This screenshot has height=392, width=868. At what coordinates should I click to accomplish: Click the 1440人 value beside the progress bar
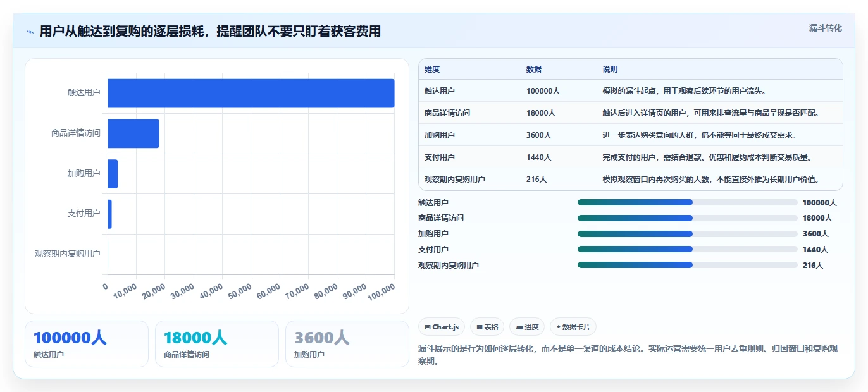815,250
